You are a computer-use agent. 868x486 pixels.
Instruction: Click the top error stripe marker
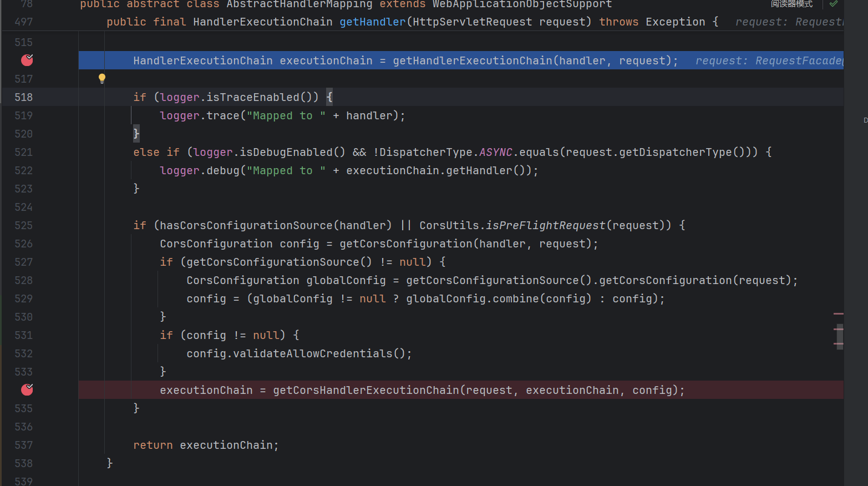838,314
